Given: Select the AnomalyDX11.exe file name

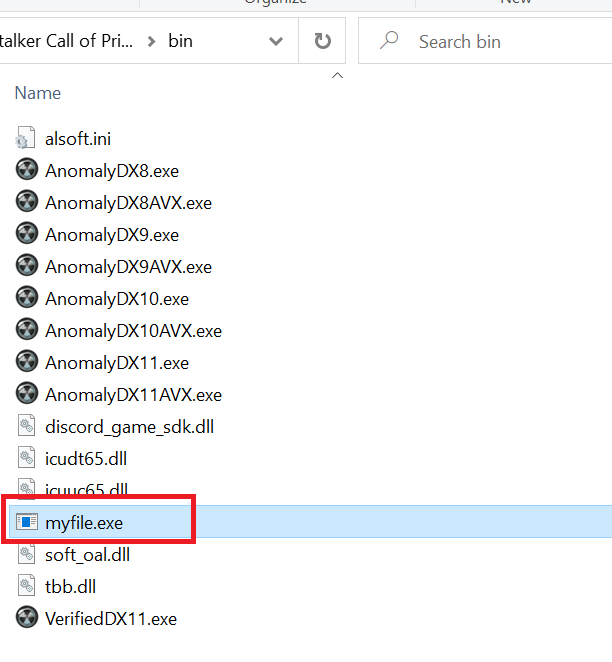Looking at the screenshot, I should pyautogui.click(x=117, y=363).
